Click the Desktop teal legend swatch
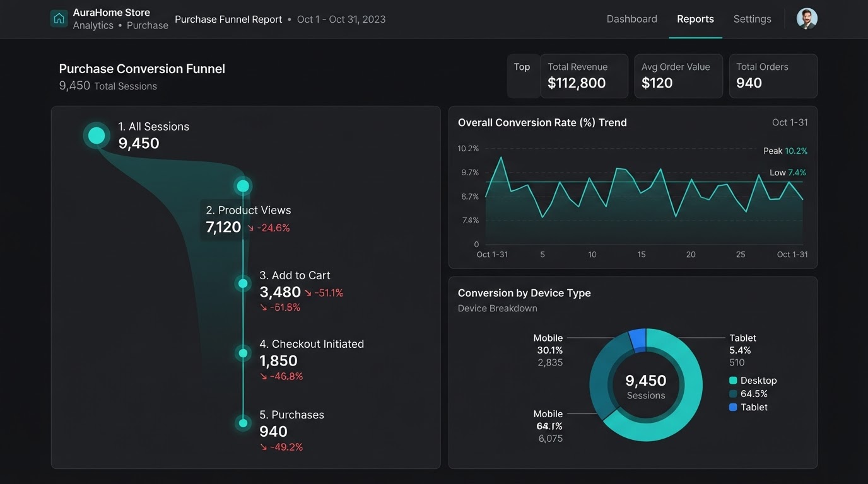868x484 pixels. coord(733,381)
